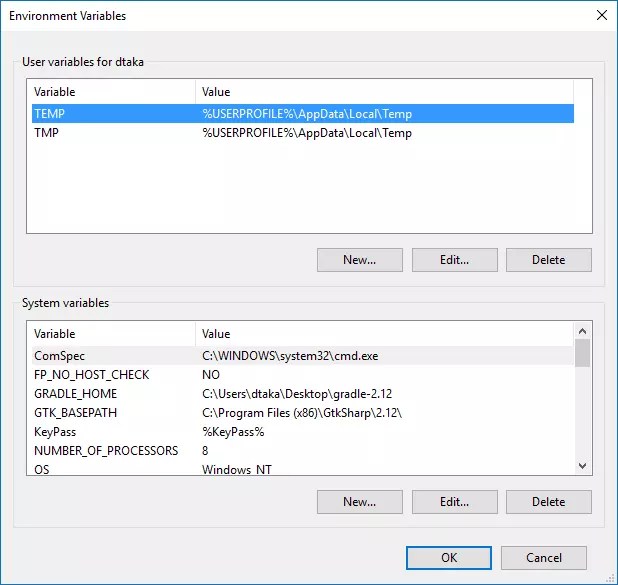The width and height of the screenshot is (618, 585).
Task: Click New under User variables
Action: [359, 260]
